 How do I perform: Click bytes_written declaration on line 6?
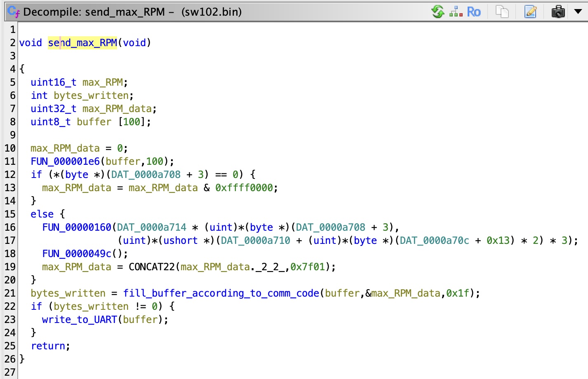click(x=91, y=96)
